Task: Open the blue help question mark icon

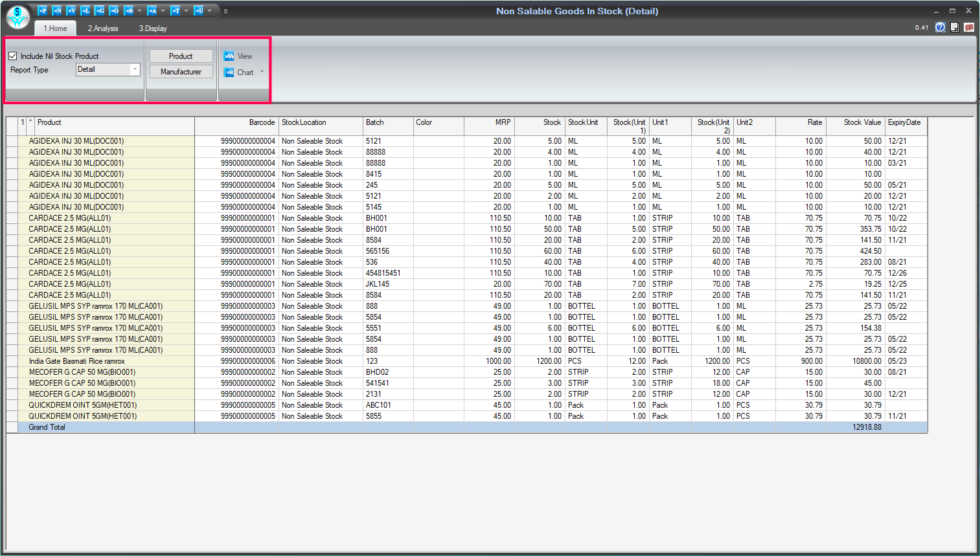Action: (940, 27)
